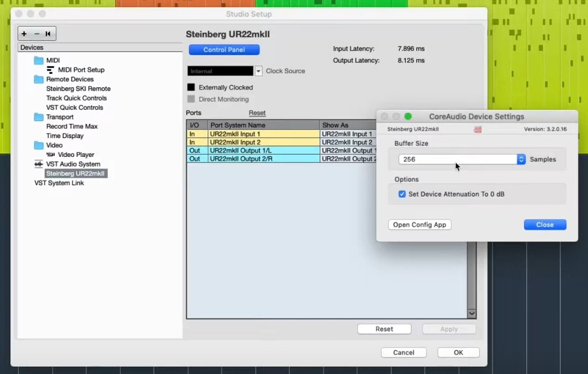The image size is (588, 374).
Task: Click the Port System Name column header
Action: pyautogui.click(x=263, y=125)
